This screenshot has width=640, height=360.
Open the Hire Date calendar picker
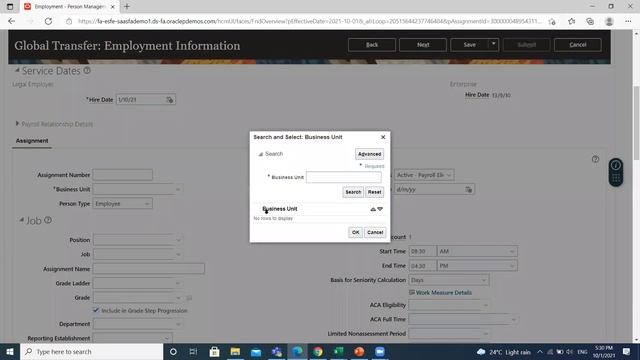click(170, 100)
